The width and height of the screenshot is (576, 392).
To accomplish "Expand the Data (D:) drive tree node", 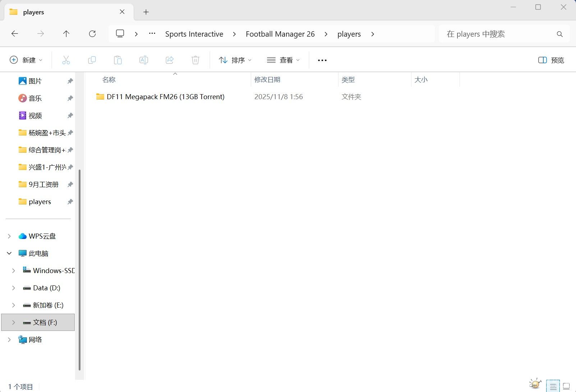I will coord(14,288).
